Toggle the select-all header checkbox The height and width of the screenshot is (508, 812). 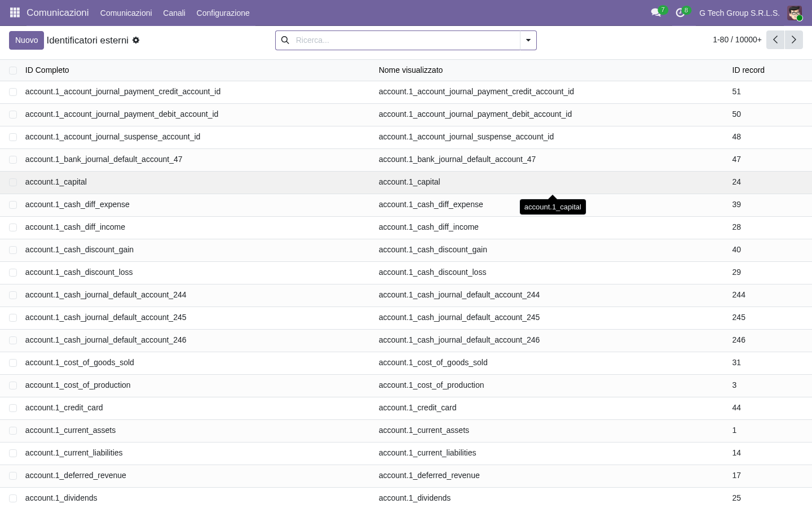[13, 70]
